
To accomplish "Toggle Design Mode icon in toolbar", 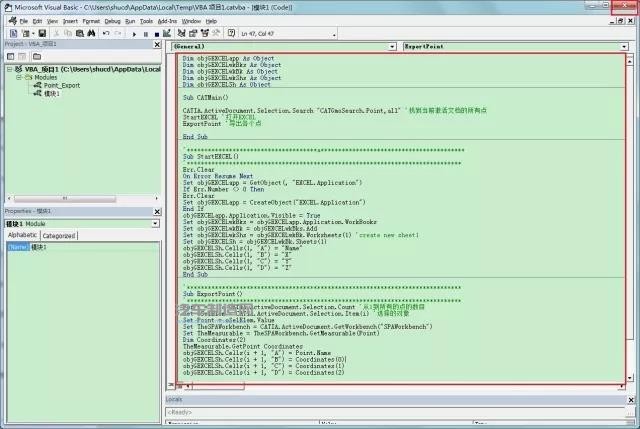I will point(167,33).
